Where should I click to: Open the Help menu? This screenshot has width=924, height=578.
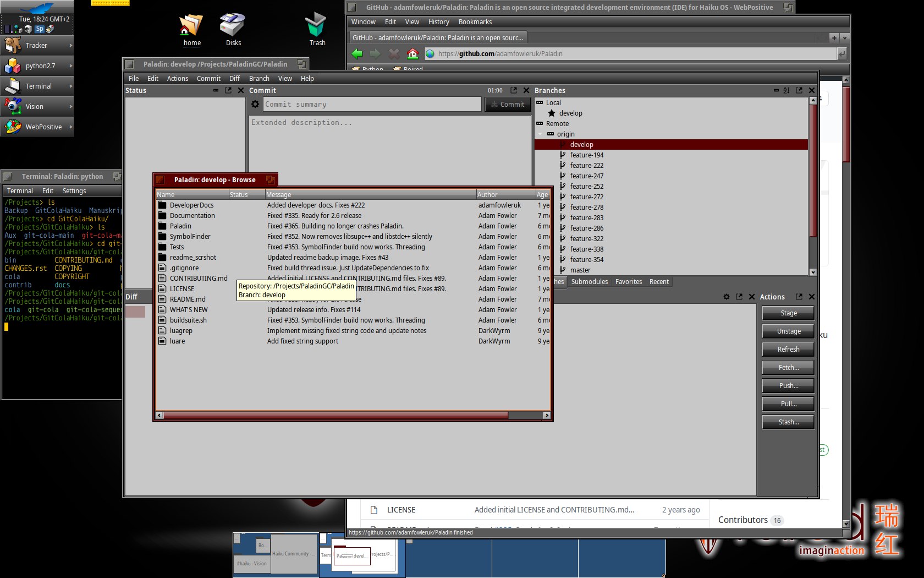pyautogui.click(x=307, y=79)
